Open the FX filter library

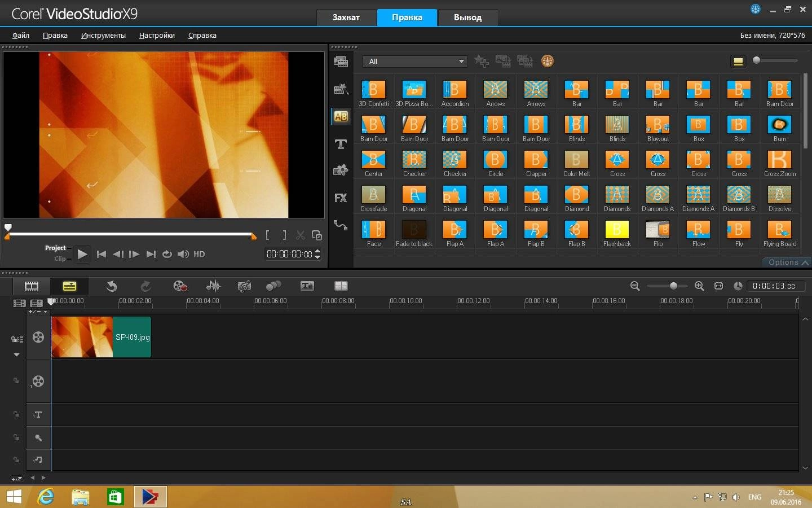(341, 198)
